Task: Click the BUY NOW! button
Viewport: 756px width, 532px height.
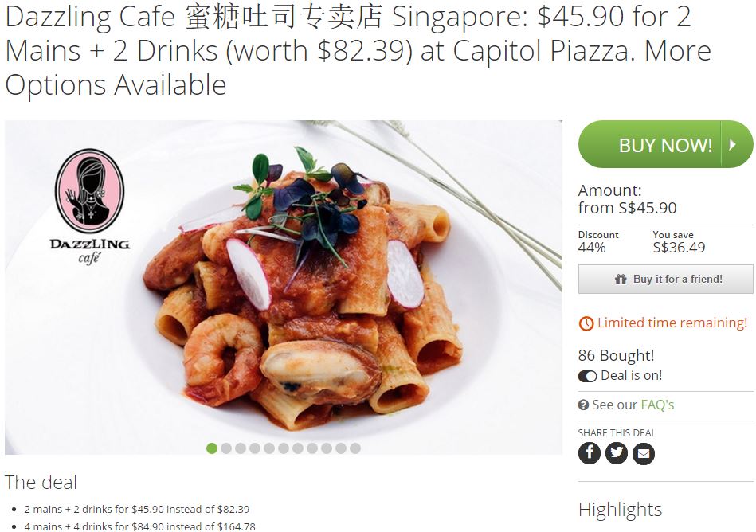Action: tap(665, 145)
